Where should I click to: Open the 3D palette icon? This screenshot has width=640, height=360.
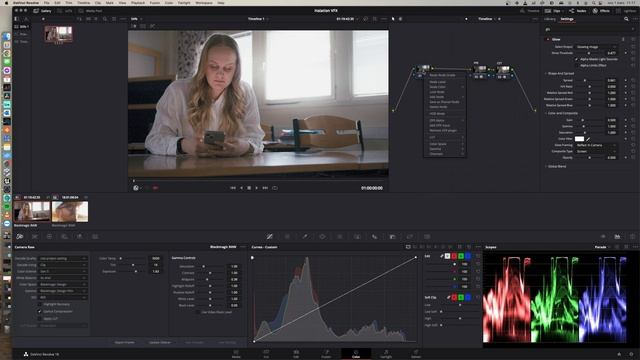[x=427, y=236]
